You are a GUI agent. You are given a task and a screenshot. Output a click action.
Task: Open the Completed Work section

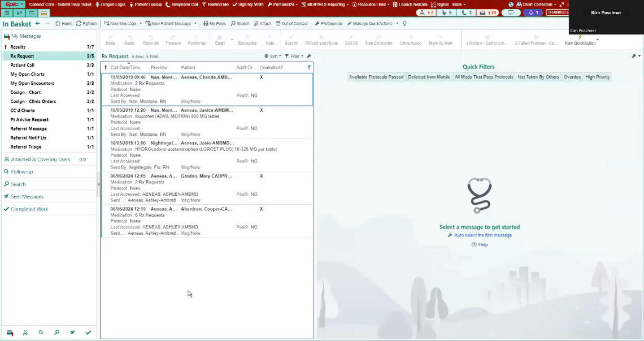[49, 209]
